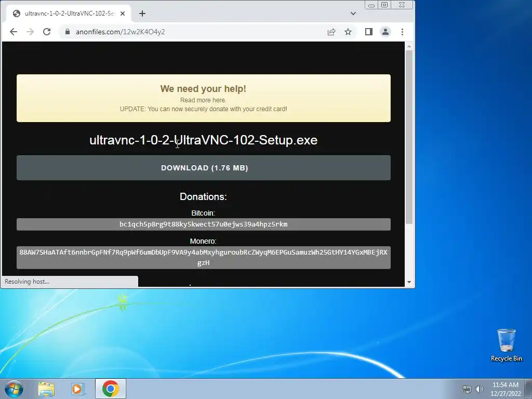Click page scrollbar down arrow
The height and width of the screenshot is (399, 532).
[409, 282]
